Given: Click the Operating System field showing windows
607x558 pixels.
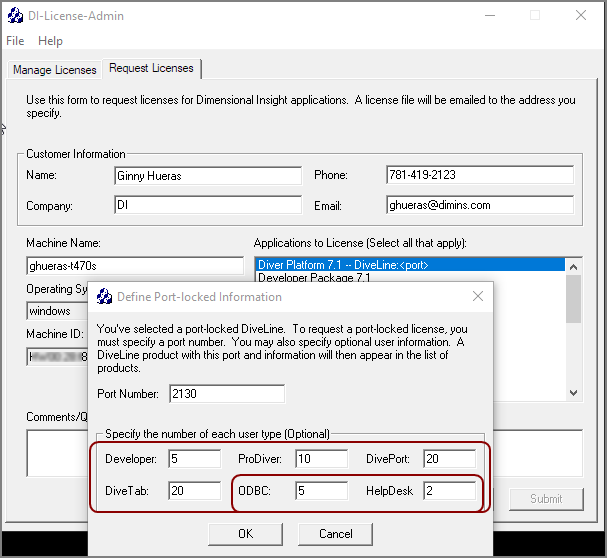Looking at the screenshot, I should [x=57, y=311].
